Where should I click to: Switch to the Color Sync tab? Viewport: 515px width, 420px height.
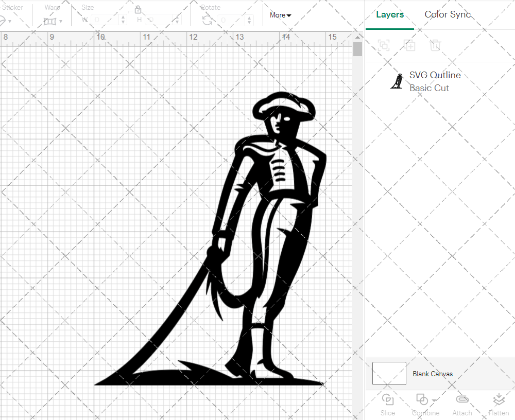tap(448, 14)
